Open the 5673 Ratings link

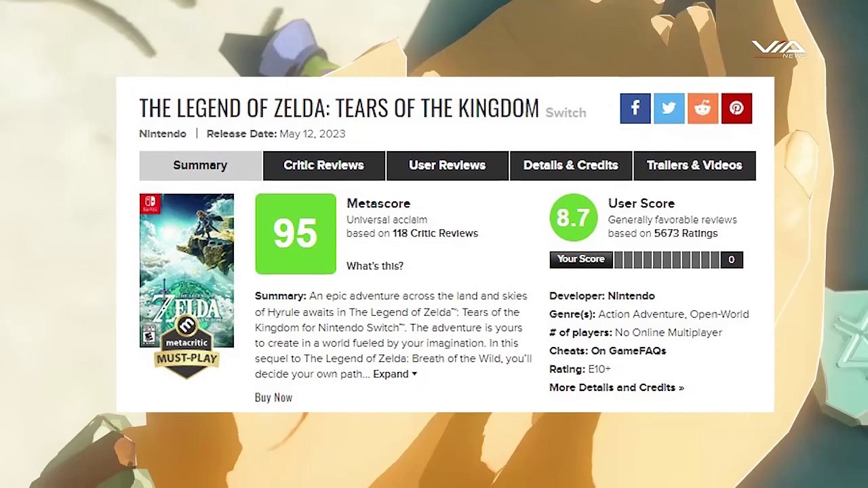(x=686, y=233)
